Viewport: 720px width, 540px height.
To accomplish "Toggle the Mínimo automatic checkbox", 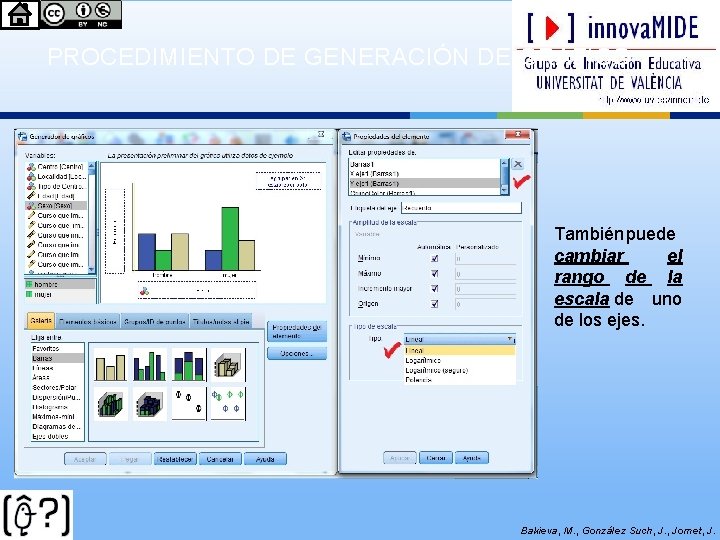I will (x=434, y=259).
